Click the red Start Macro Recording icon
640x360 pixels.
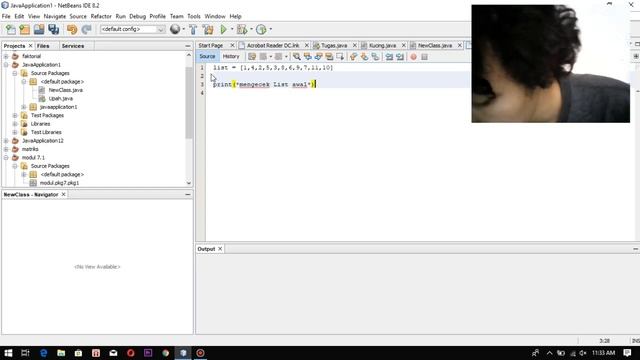click(x=413, y=57)
